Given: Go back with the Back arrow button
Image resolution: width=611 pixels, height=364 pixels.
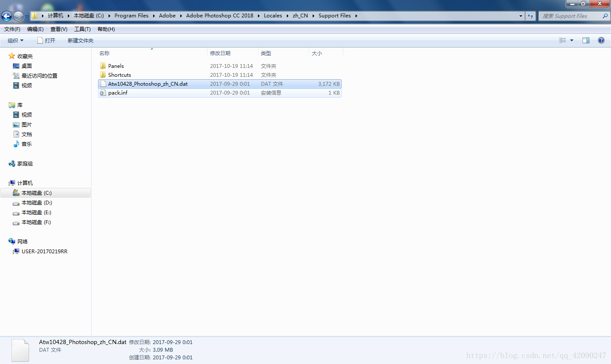Looking at the screenshot, I should (x=6, y=16).
